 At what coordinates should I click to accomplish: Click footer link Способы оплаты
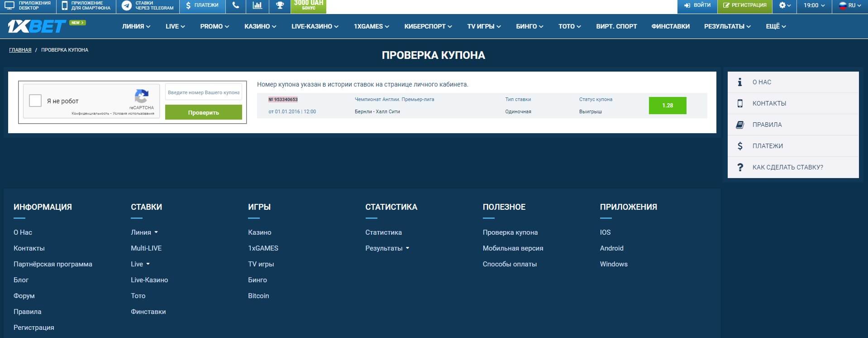510,264
